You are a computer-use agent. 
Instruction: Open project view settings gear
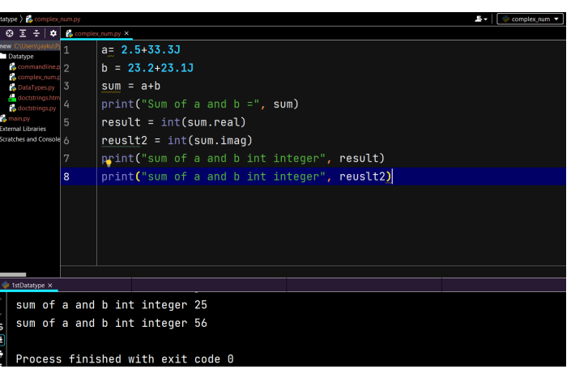(53, 33)
